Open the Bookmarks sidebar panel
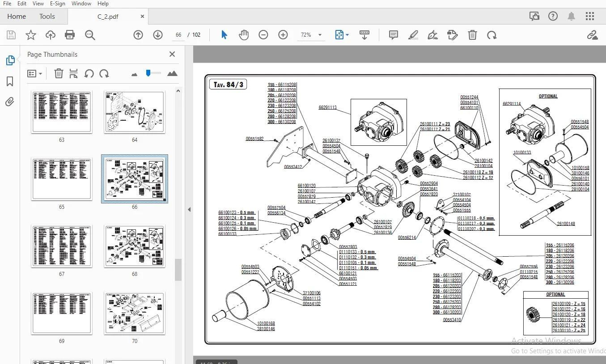This screenshot has height=364, width=606. pyautogui.click(x=10, y=81)
